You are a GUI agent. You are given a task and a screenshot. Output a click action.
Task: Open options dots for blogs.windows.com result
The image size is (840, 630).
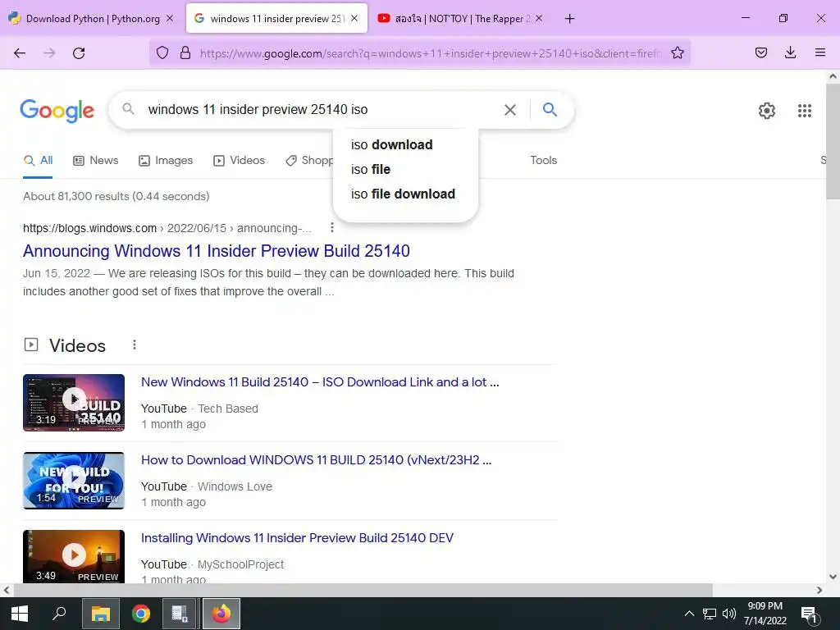[332, 228]
